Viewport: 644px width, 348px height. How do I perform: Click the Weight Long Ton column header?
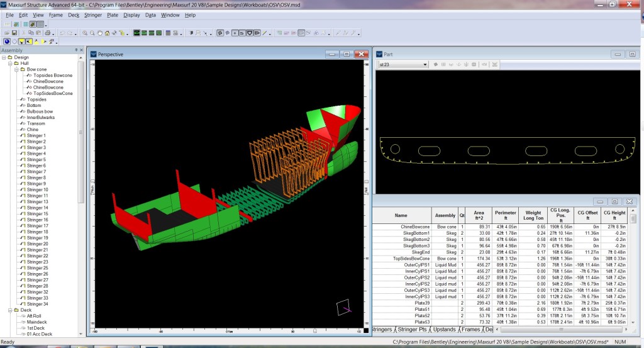[x=533, y=215]
